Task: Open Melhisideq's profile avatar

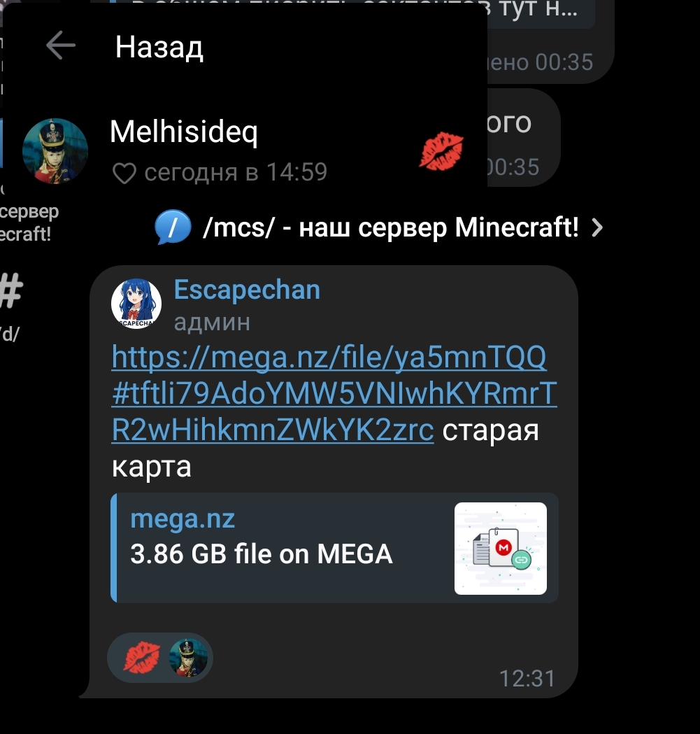Action: (55, 150)
